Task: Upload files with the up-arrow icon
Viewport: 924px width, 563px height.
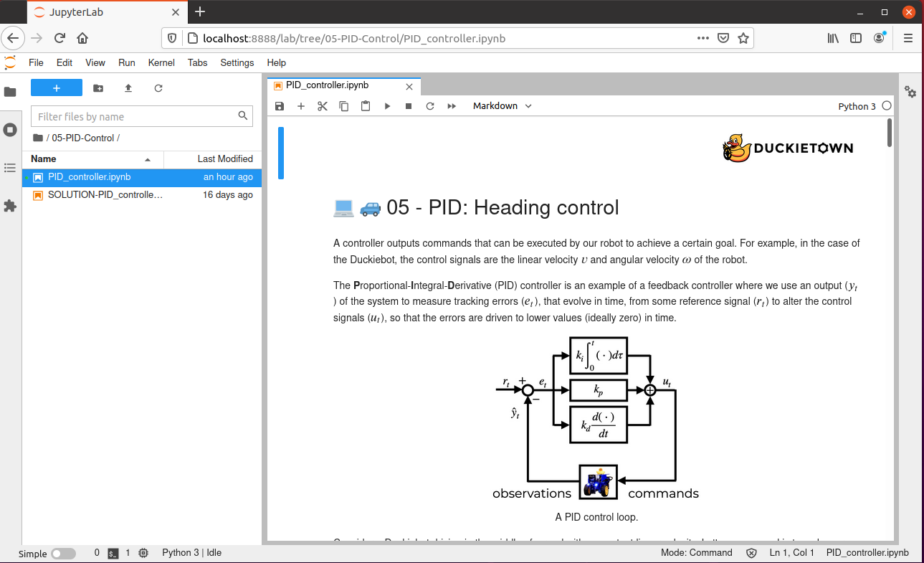Action: coord(128,87)
